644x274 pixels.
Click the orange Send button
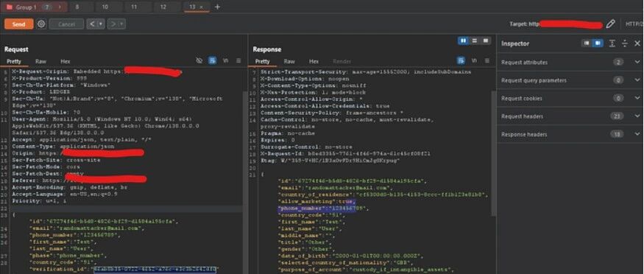[18, 24]
